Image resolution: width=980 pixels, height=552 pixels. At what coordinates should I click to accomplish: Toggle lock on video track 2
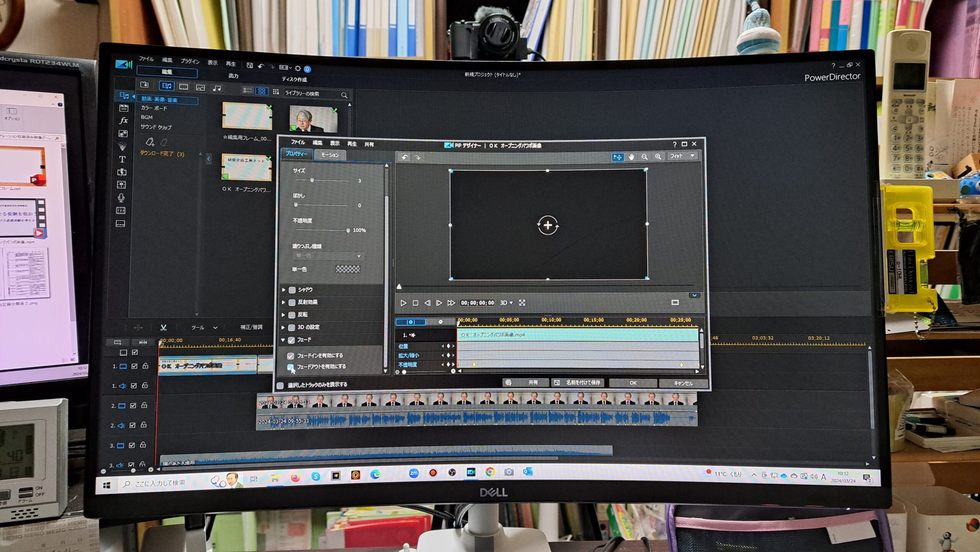click(x=144, y=405)
